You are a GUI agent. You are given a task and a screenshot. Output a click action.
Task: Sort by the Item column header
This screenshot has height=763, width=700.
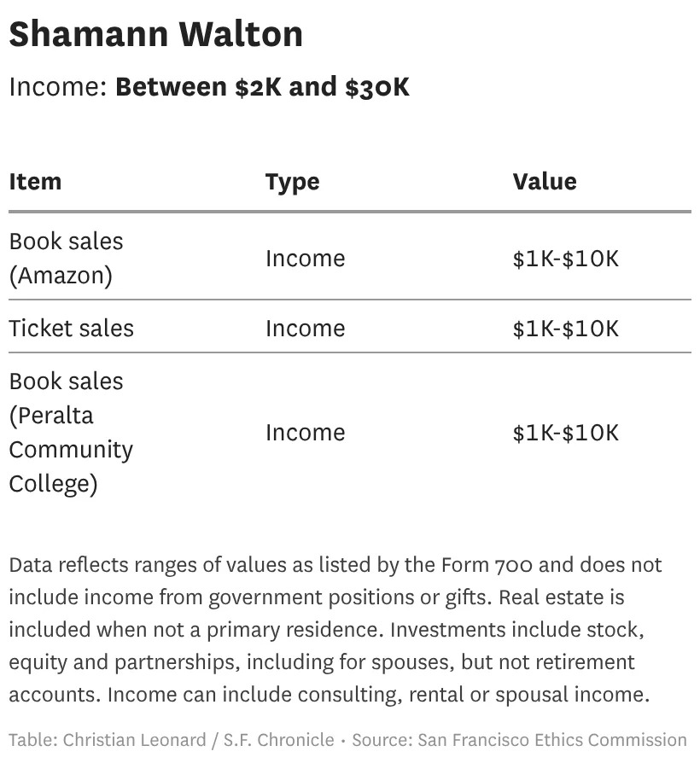coord(35,182)
